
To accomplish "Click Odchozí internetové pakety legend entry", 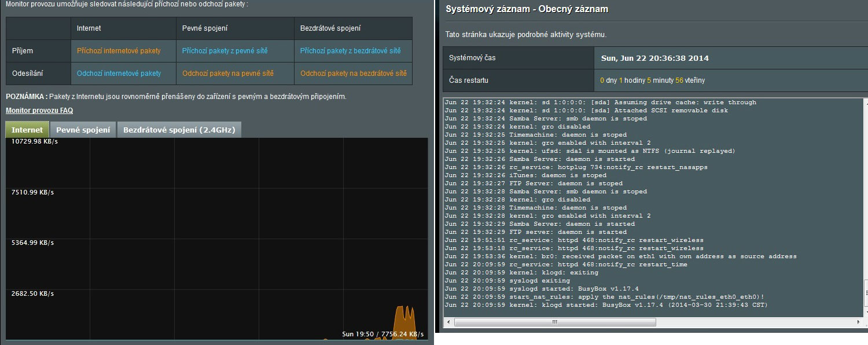I will point(119,74).
